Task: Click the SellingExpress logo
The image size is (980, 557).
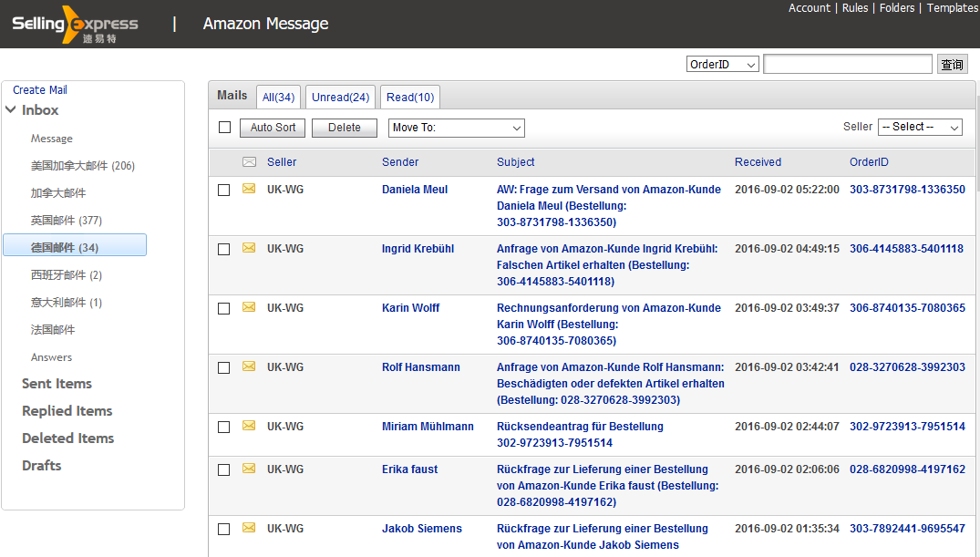Action: coord(75,25)
